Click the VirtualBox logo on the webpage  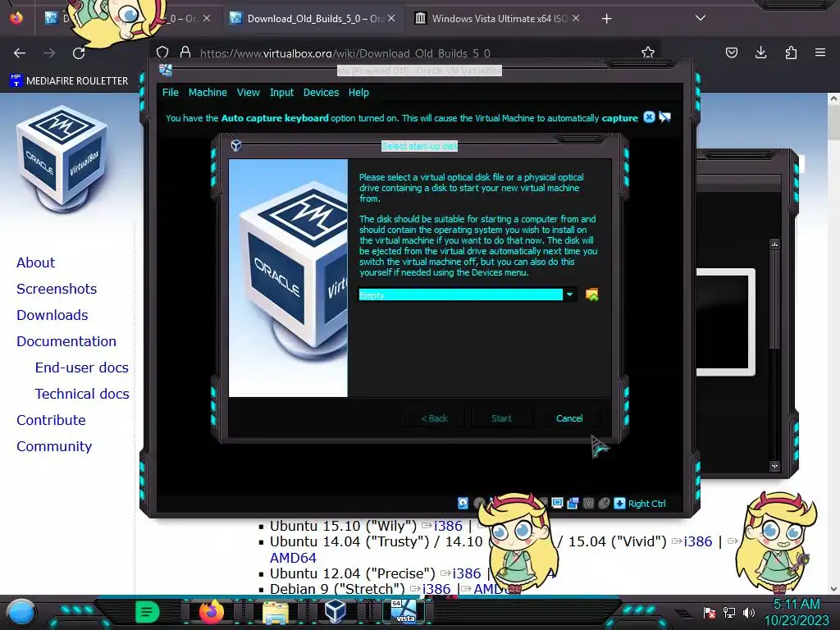(x=62, y=162)
